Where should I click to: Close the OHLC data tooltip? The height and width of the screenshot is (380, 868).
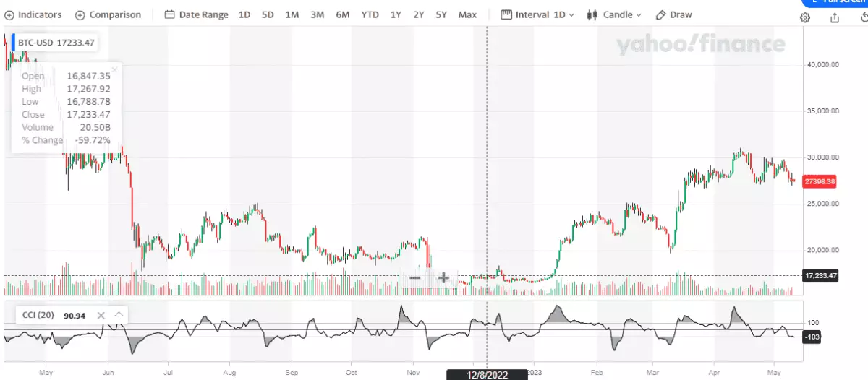pyautogui.click(x=114, y=70)
